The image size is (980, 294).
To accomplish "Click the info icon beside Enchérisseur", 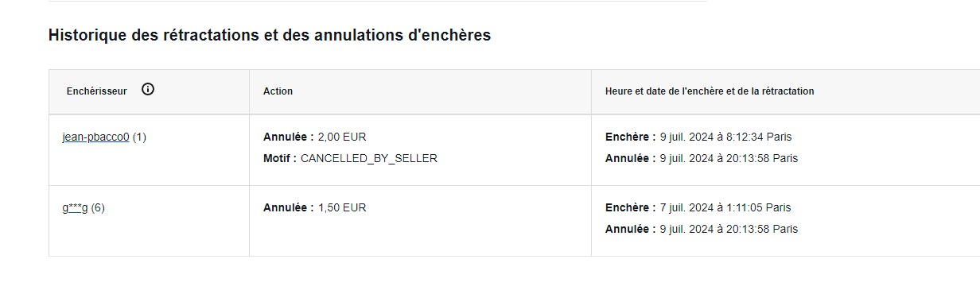I will (x=148, y=90).
